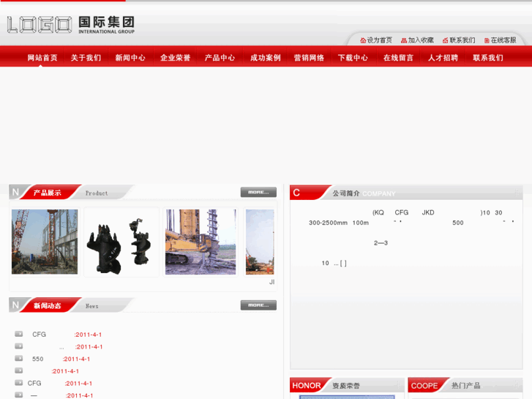The image size is (532, 399).
Task: Click the 产品展示 section tab
Action: pyautogui.click(x=47, y=193)
